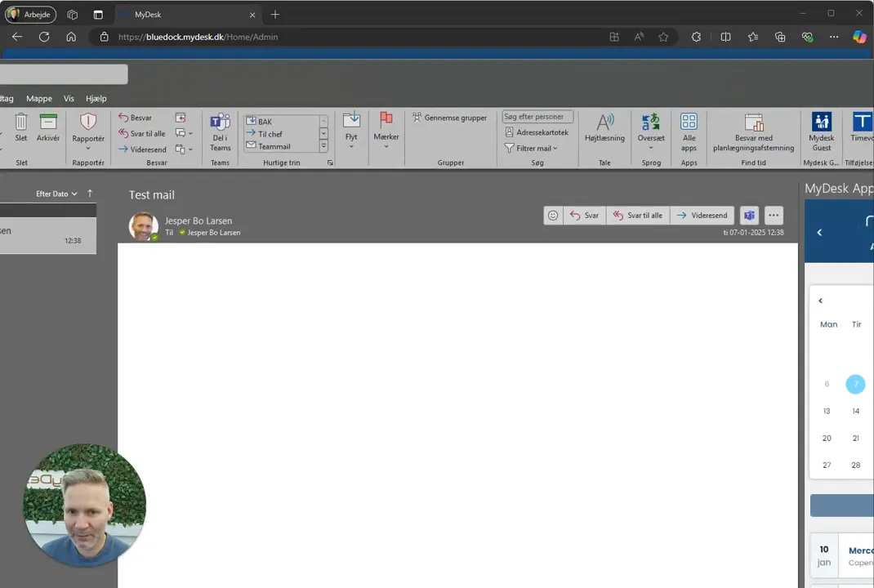Image resolution: width=874 pixels, height=588 pixels.
Task: Open the Hurtige trin dialog launcher
Action: [x=330, y=163]
